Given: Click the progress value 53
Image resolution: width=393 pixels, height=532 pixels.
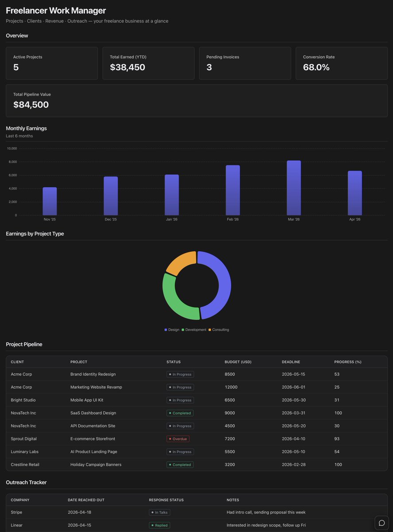Looking at the screenshot, I should [x=337, y=374].
